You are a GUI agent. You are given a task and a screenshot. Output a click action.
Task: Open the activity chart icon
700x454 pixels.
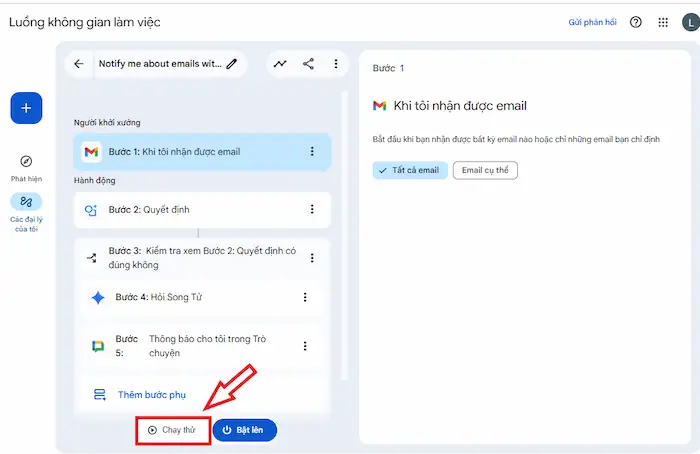point(280,64)
